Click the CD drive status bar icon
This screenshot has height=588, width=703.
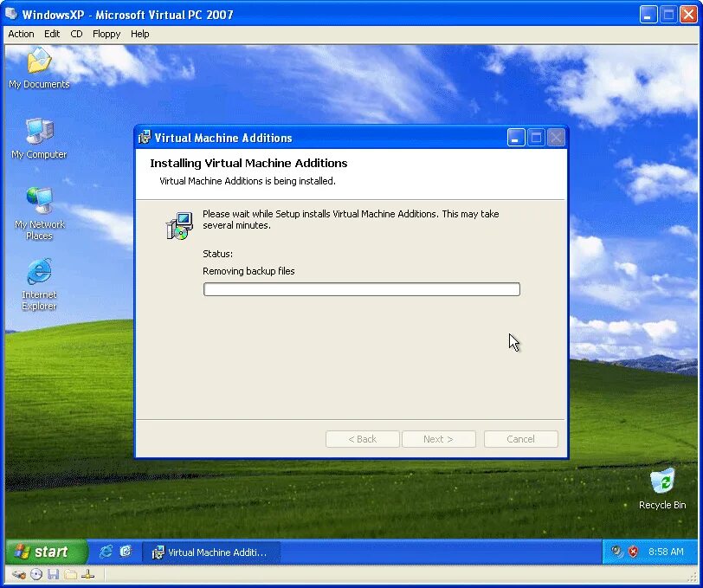36,574
